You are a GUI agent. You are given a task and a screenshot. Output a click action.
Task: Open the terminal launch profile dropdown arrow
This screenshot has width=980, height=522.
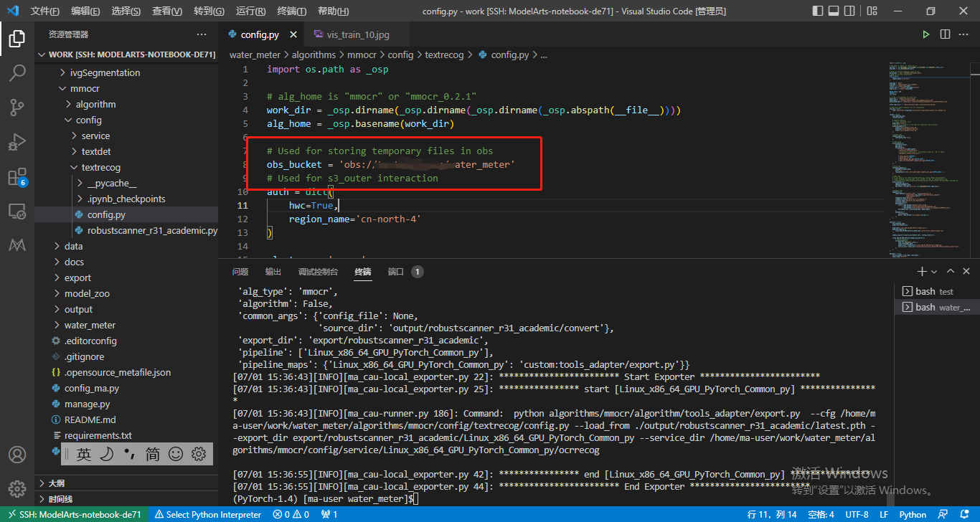click(x=934, y=272)
